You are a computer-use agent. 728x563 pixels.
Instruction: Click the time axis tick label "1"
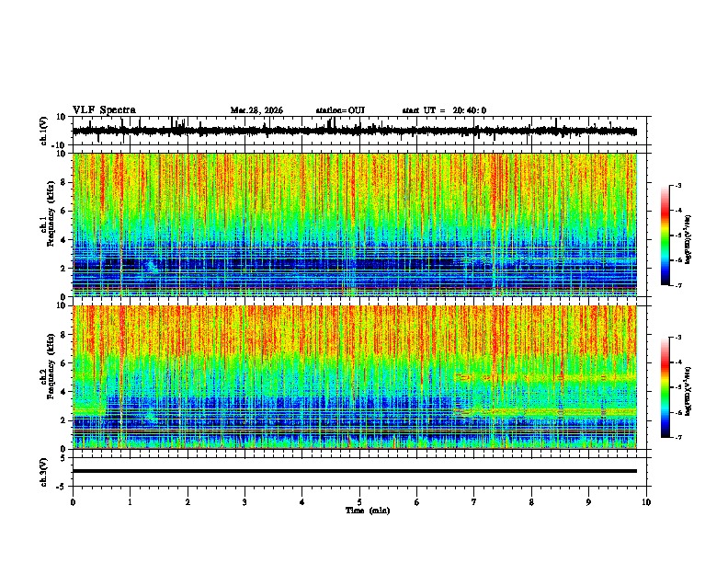click(130, 502)
